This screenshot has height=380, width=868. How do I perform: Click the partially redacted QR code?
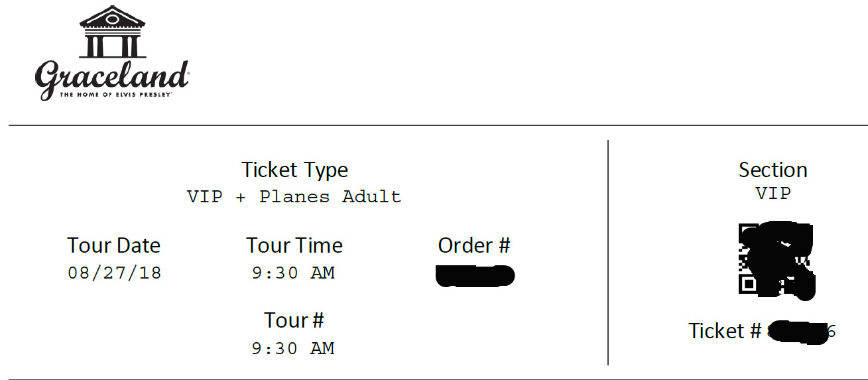(x=776, y=259)
